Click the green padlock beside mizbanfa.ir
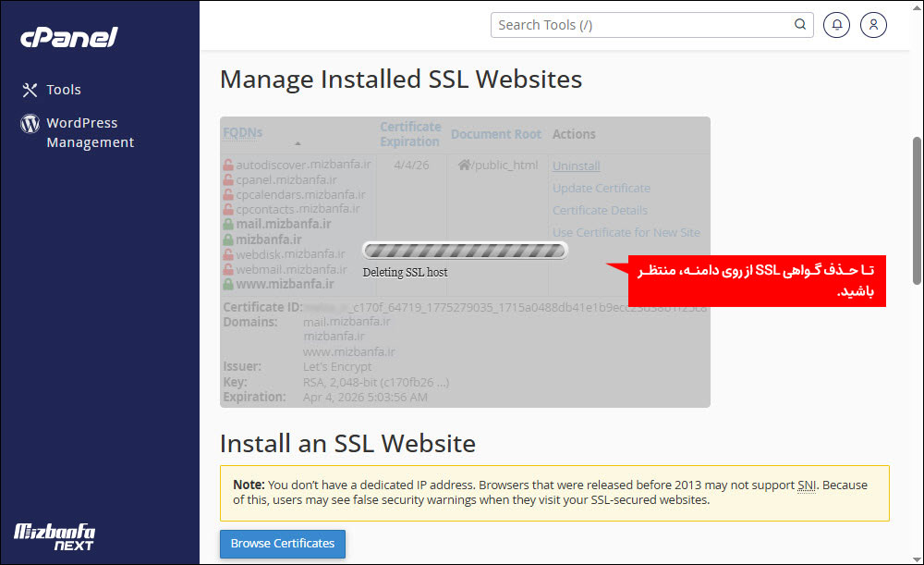The image size is (924, 565). [228, 239]
